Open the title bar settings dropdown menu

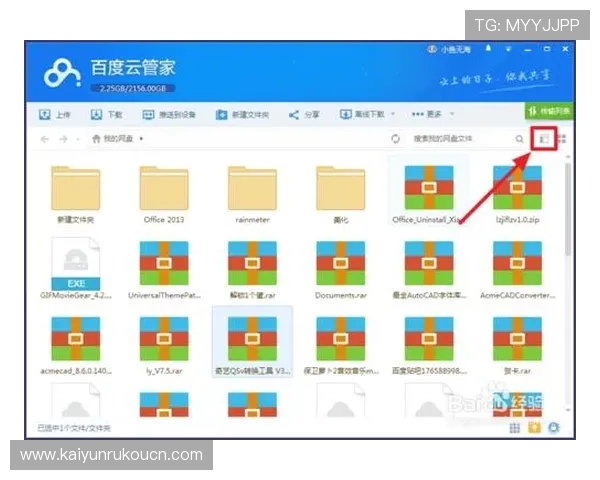(x=509, y=49)
